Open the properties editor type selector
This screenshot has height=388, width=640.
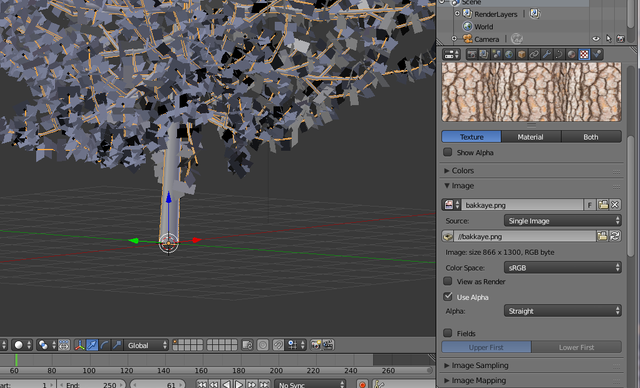451,54
